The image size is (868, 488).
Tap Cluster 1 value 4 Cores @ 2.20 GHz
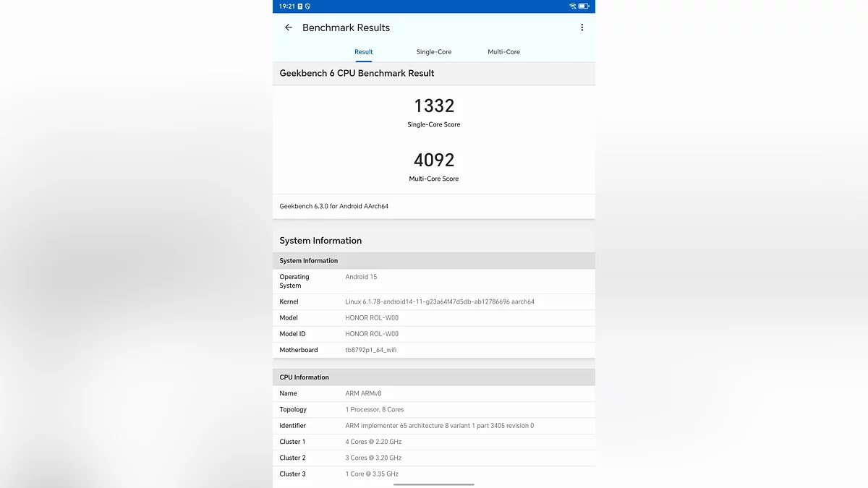pos(373,442)
